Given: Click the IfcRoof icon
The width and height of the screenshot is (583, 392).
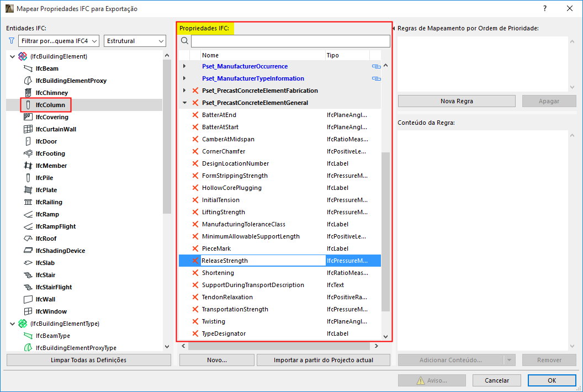Looking at the screenshot, I should pyautogui.click(x=28, y=239).
